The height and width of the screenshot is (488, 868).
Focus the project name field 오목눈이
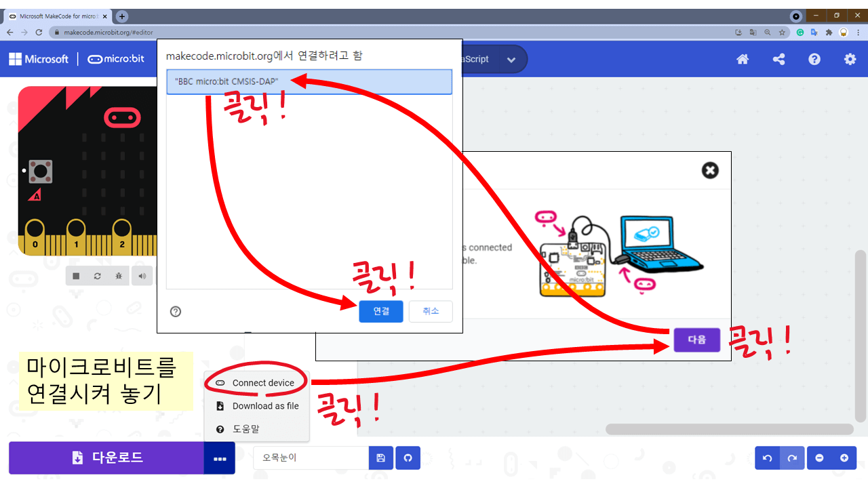pyautogui.click(x=311, y=458)
